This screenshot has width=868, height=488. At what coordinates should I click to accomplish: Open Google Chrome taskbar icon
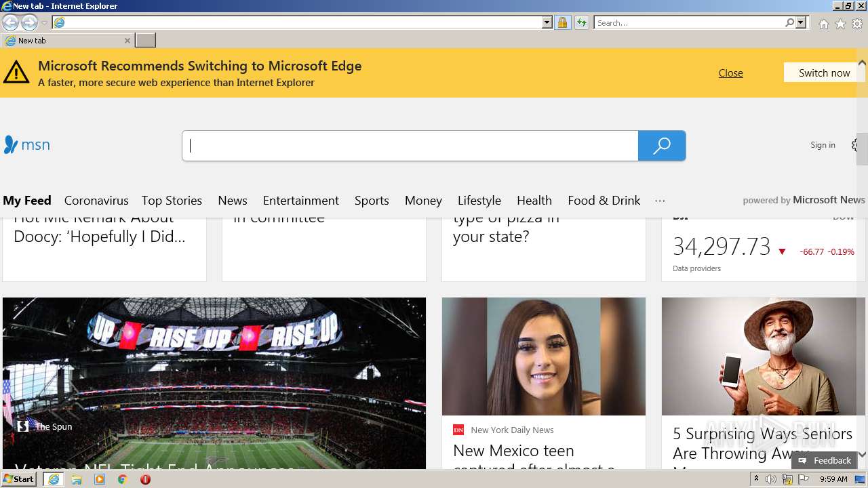(122, 479)
